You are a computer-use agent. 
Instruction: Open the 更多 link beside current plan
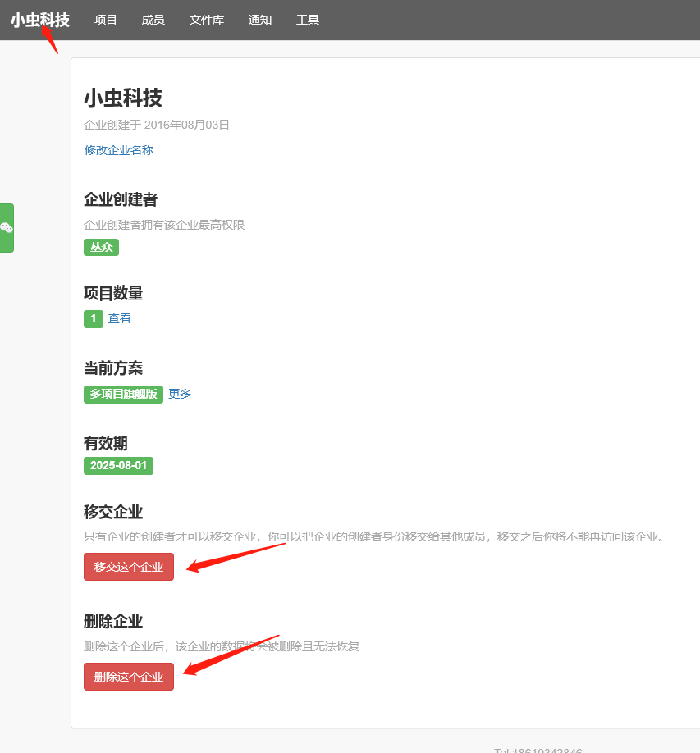point(180,394)
